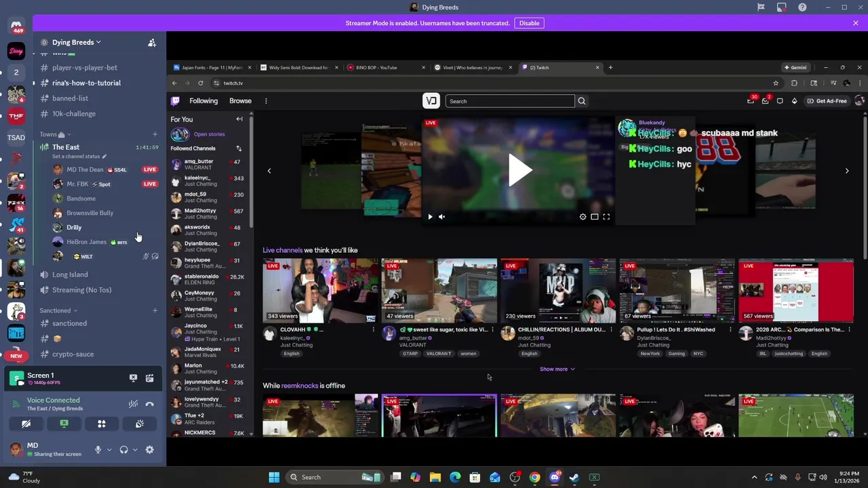
Task: Open Gemini button in Chrome
Action: point(795,67)
